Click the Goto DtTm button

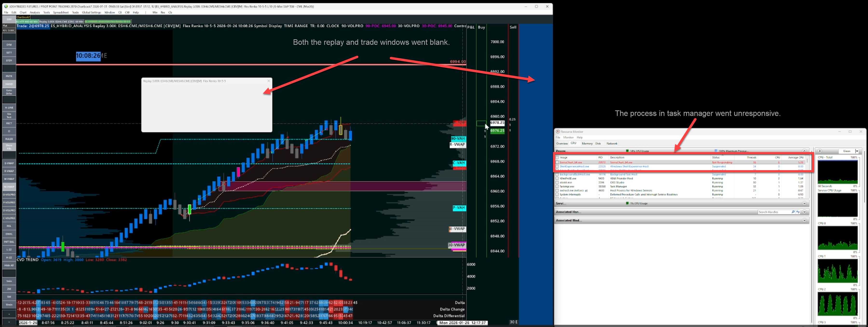point(9,92)
